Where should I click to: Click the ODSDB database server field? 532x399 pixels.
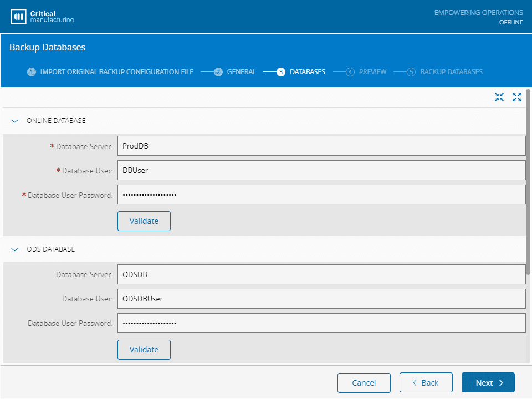click(x=321, y=274)
